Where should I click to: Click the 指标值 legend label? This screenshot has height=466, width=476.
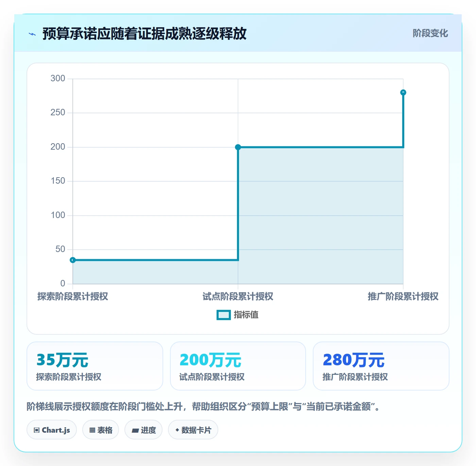pyautogui.click(x=246, y=315)
